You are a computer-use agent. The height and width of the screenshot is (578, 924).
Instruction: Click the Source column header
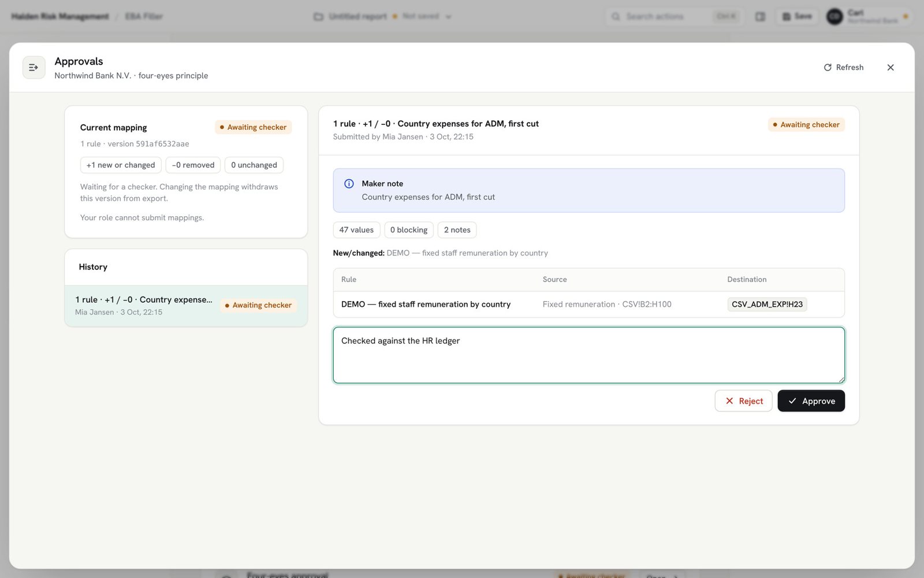click(x=554, y=280)
